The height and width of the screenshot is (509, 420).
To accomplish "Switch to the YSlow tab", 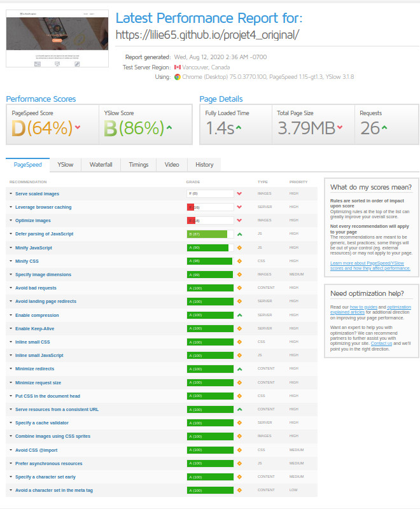I will tap(65, 165).
